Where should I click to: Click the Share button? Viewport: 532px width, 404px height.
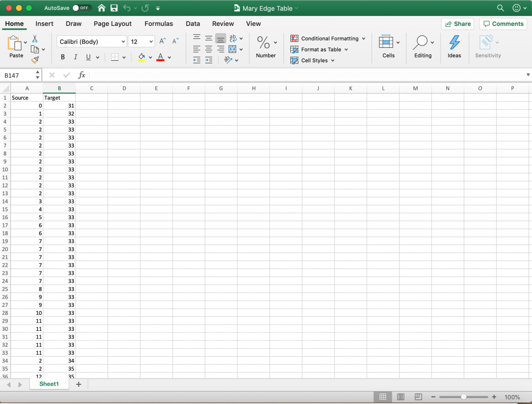coord(458,24)
